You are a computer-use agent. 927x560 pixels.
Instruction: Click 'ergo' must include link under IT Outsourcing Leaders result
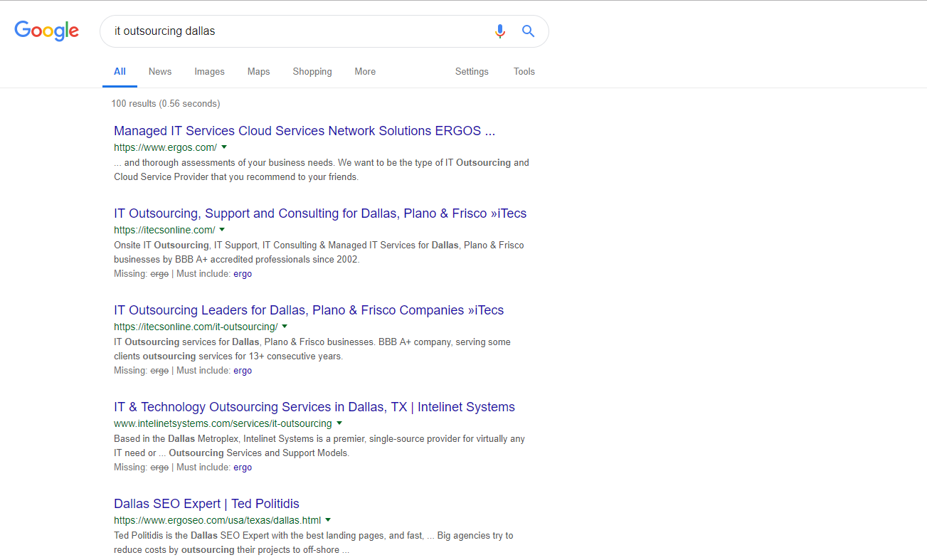click(x=243, y=371)
